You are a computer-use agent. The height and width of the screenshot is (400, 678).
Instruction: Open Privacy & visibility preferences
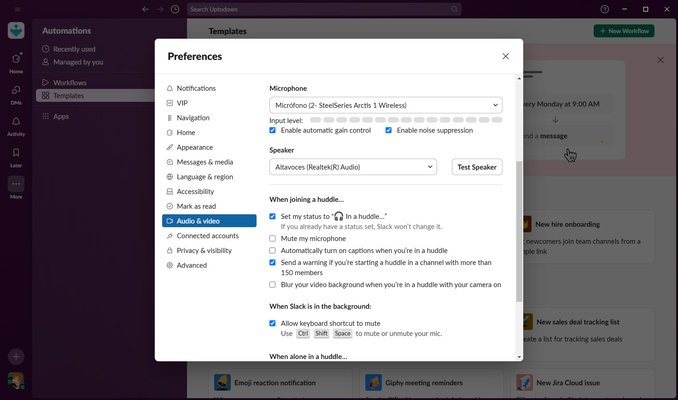pyautogui.click(x=209, y=250)
